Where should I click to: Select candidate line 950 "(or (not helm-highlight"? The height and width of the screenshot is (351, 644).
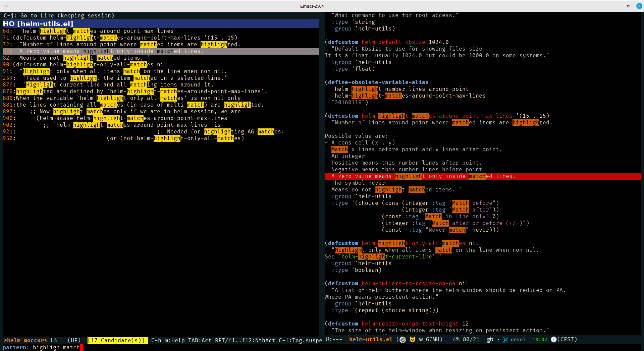161,138
